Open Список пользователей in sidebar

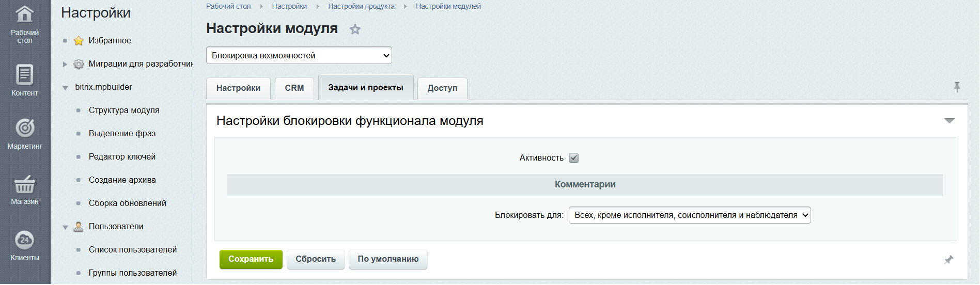[133, 250]
